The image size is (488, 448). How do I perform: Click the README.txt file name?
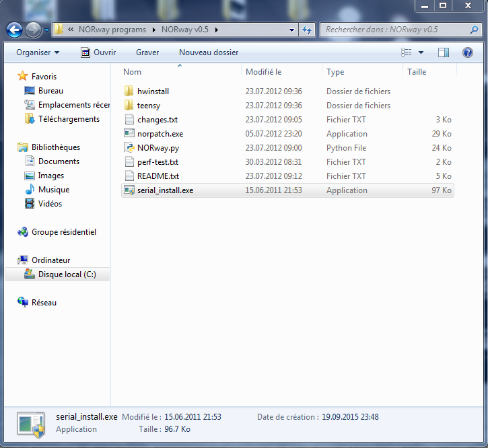[158, 176]
